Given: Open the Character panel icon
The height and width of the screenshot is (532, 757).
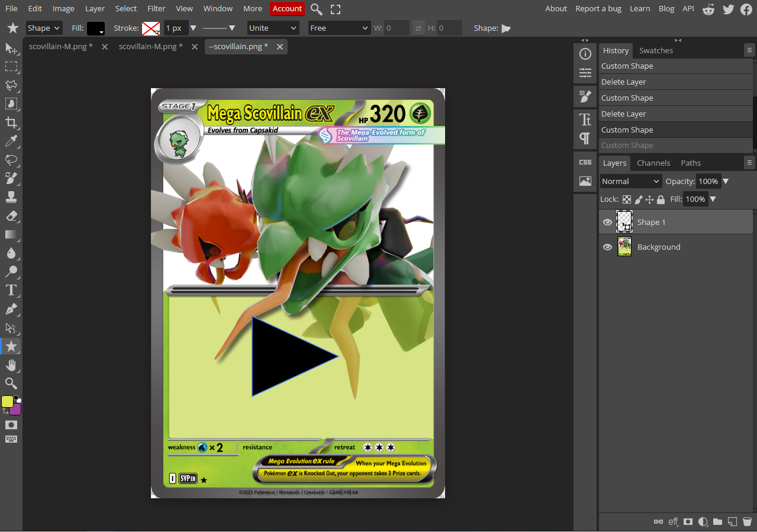Looking at the screenshot, I should [x=585, y=120].
